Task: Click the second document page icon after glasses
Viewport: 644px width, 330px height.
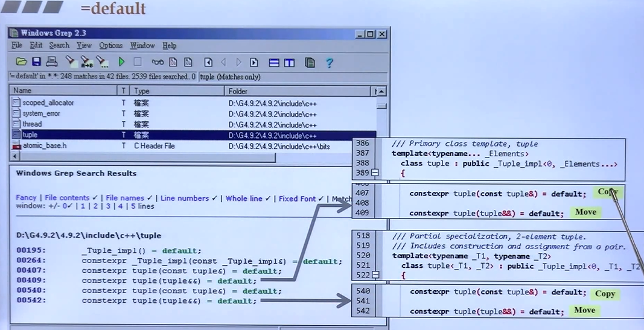Action: (188, 62)
